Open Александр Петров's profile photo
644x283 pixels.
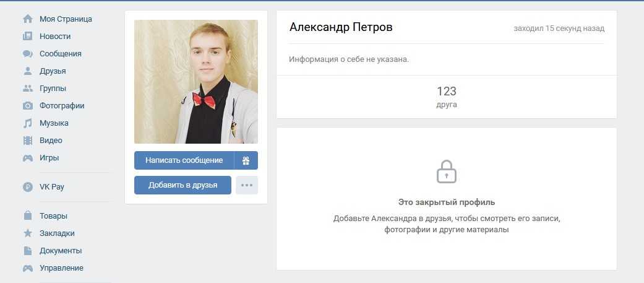coord(196,82)
